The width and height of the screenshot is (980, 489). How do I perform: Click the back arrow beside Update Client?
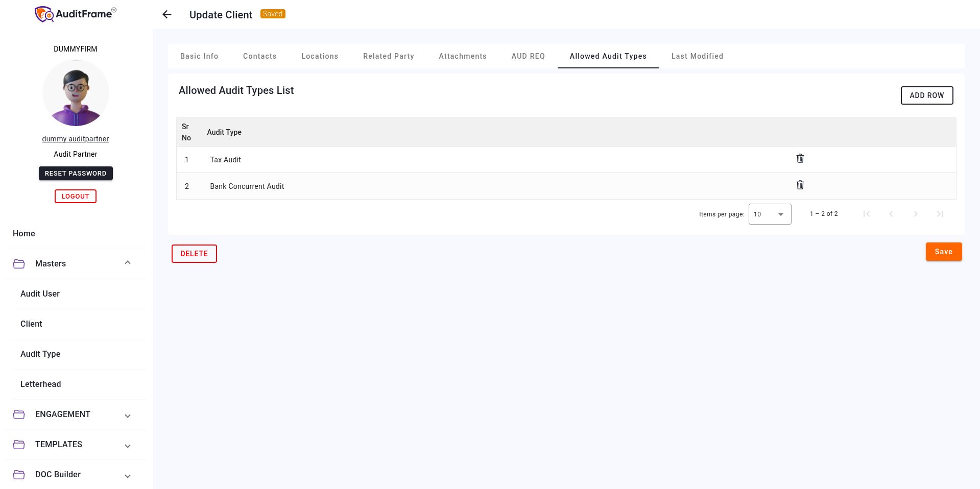[x=166, y=14]
